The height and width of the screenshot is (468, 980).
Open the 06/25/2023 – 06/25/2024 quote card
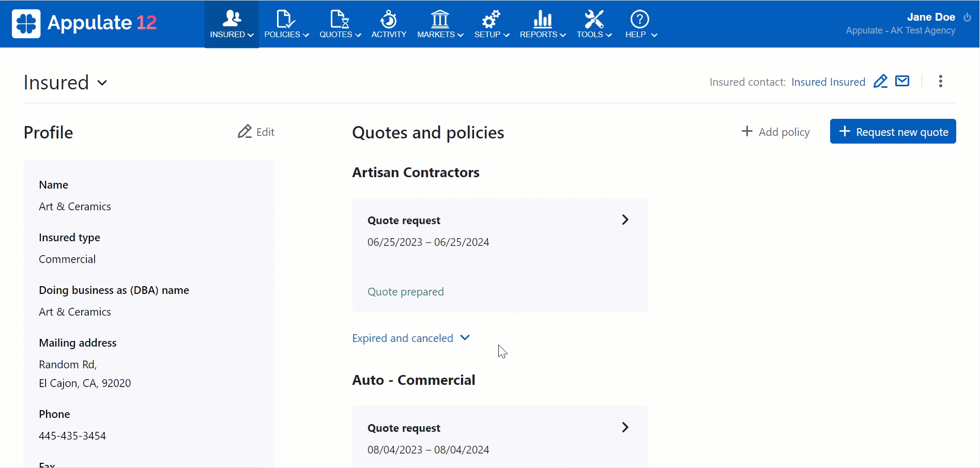point(500,255)
